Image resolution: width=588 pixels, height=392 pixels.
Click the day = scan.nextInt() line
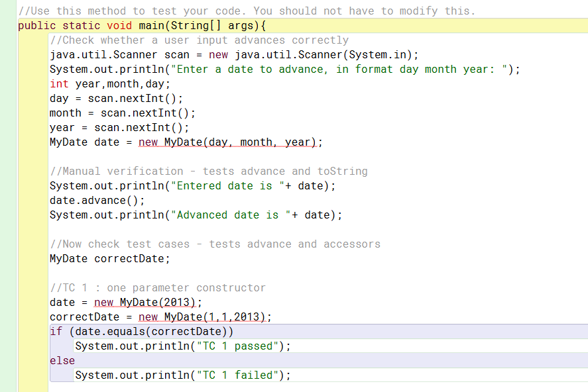pos(116,99)
